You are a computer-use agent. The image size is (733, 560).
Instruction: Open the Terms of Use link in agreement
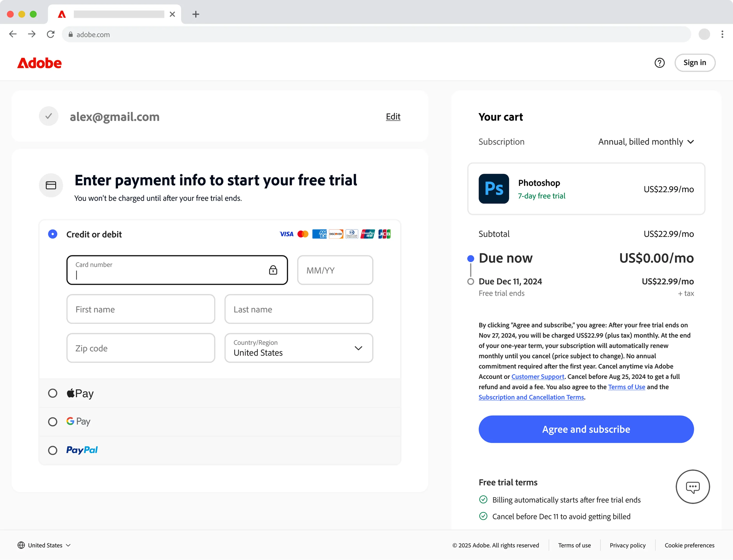626,387
